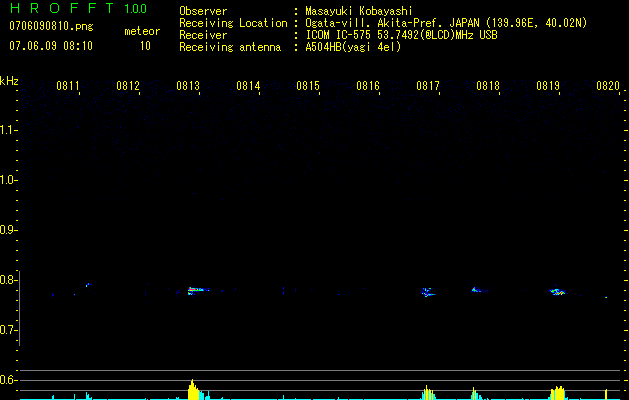Image resolution: width=629 pixels, height=400 pixels.
Task: Click the kHz axis unit label
Action: 9,81
